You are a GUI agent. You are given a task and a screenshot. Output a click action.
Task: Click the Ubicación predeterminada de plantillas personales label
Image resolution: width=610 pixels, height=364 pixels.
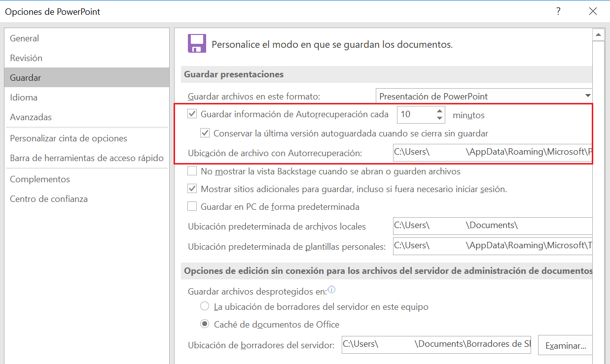pos(287,247)
